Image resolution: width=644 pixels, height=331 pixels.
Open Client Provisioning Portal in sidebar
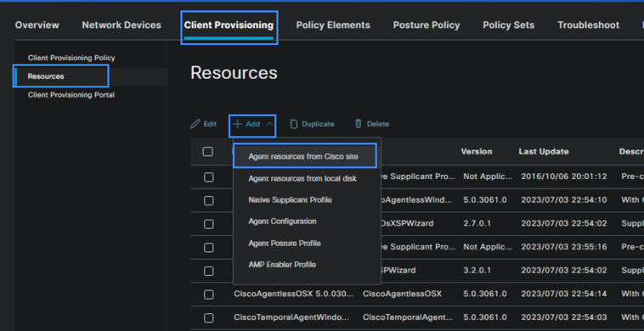click(x=71, y=95)
